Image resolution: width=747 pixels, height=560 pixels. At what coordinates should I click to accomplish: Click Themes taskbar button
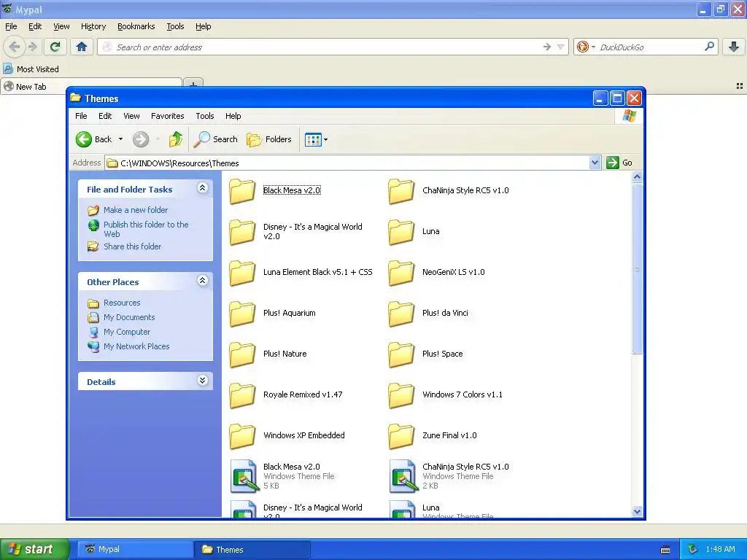click(252, 549)
